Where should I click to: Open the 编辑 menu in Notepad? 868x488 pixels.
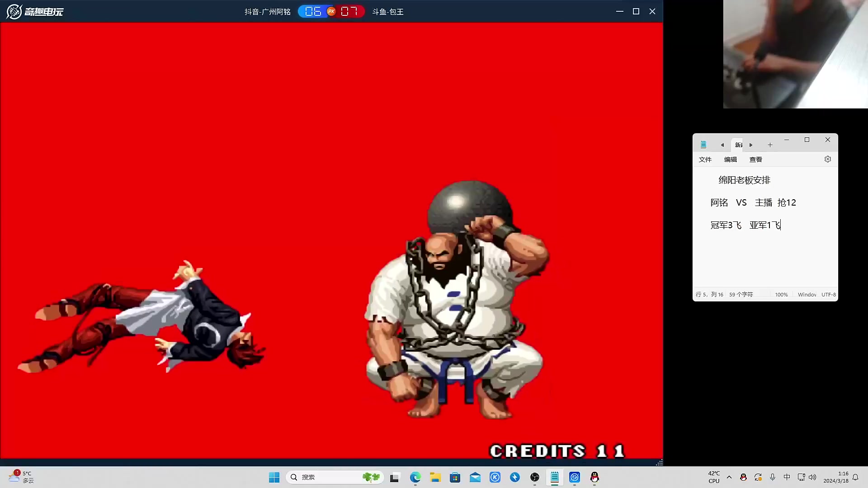[x=730, y=160]
